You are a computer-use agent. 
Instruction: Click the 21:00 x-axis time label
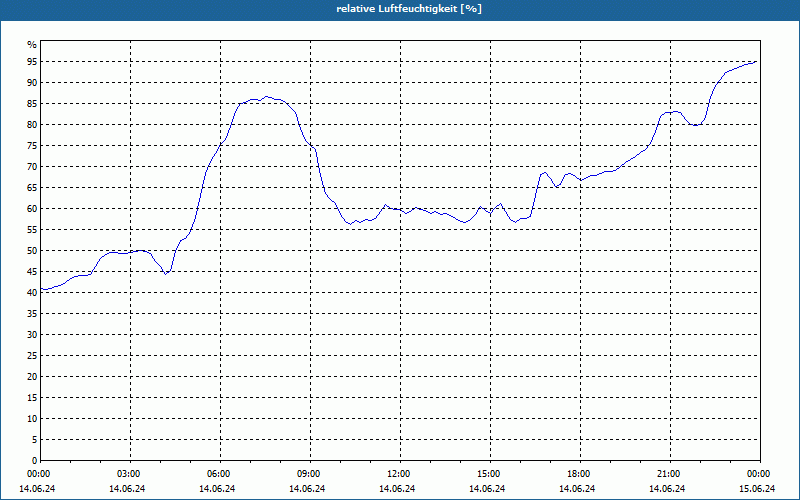click(x=668, y=474)
